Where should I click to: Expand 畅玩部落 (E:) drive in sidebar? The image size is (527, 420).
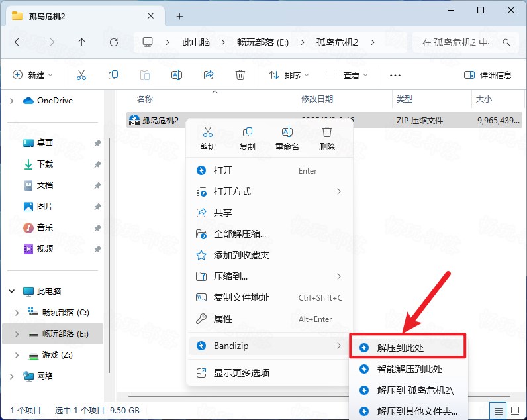[17, 334]
